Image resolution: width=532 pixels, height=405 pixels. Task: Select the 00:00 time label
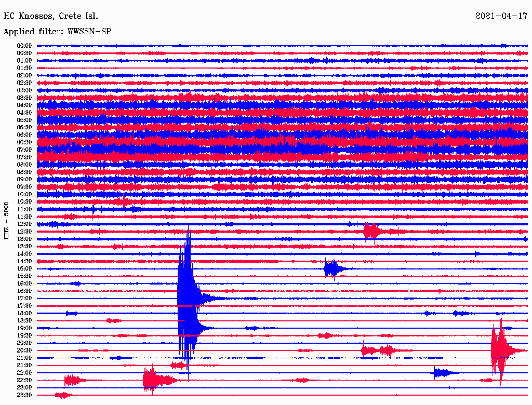click(24, 46)
